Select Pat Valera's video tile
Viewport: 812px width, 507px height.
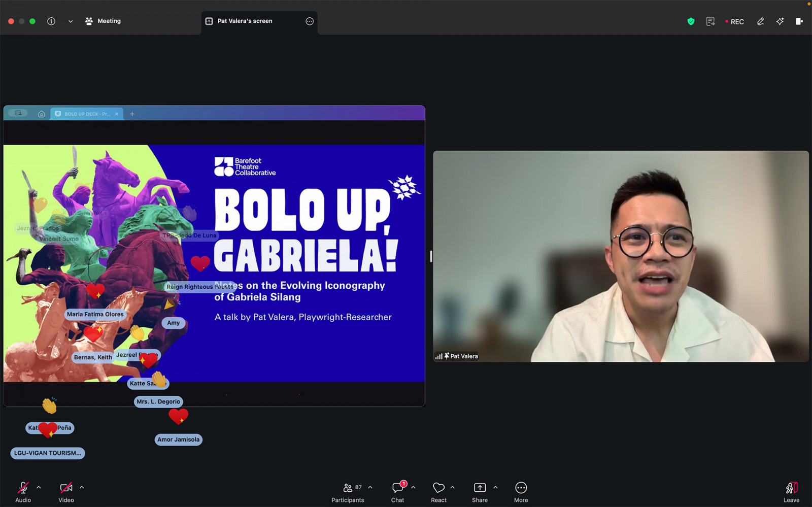(x=621, y=256)
